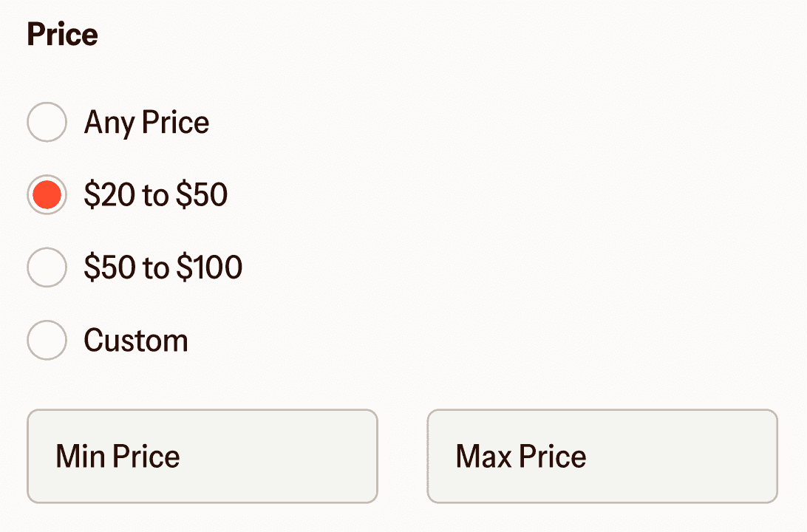Click the "Min Price" placeholder text
This screenshot has width=807, height=532.
(118, 457)
